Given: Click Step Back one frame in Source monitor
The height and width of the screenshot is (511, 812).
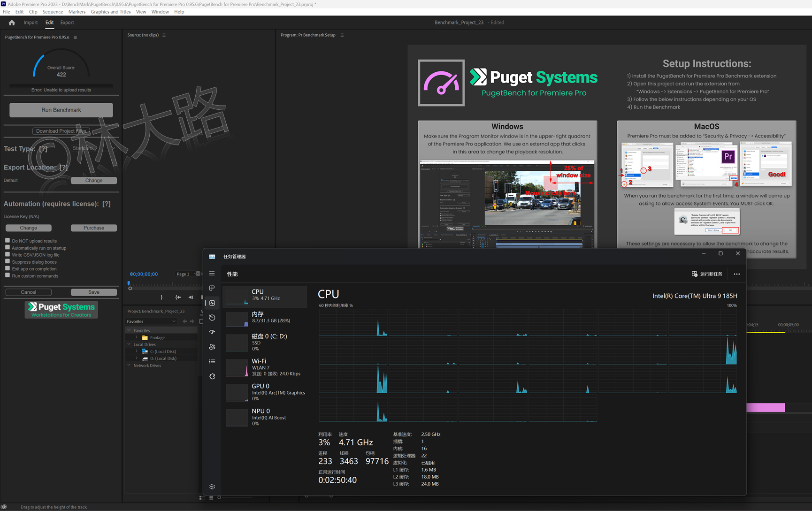Looking at the screenshot, I should tap(191, 297).
